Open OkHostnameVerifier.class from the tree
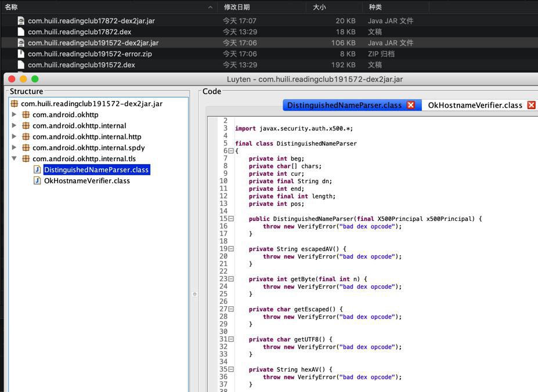 [87, 181]
